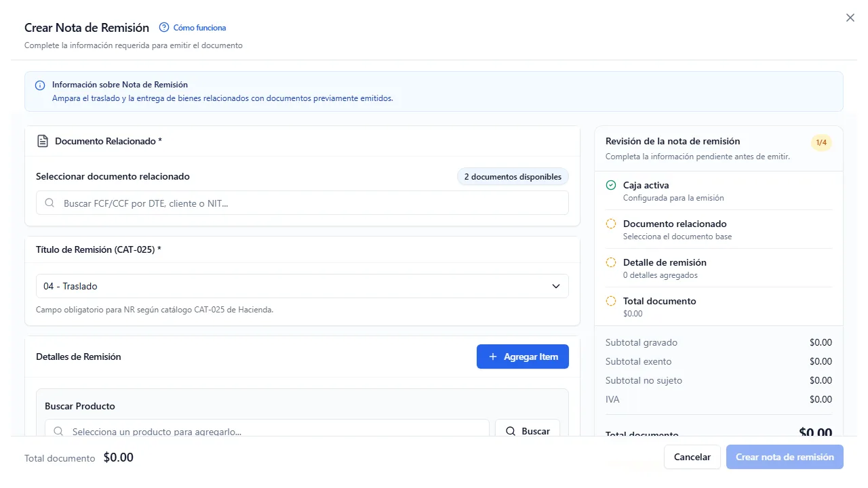Click the Seleccionar documento relacionado label
This screenshot has width=868, height=488.
(113, 176)
